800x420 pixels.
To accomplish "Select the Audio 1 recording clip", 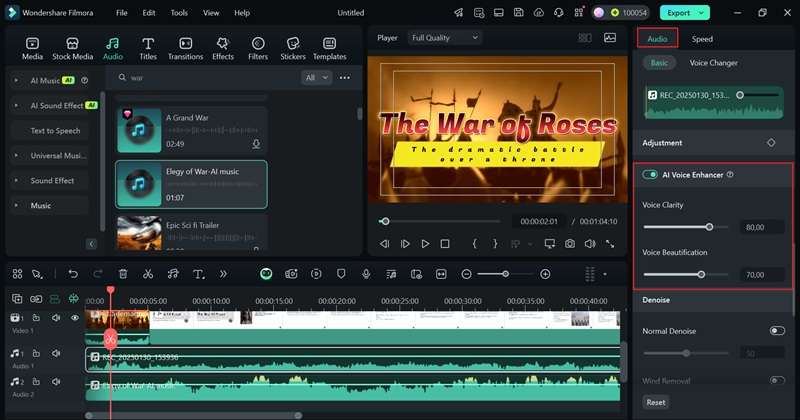I will point(353,359).
